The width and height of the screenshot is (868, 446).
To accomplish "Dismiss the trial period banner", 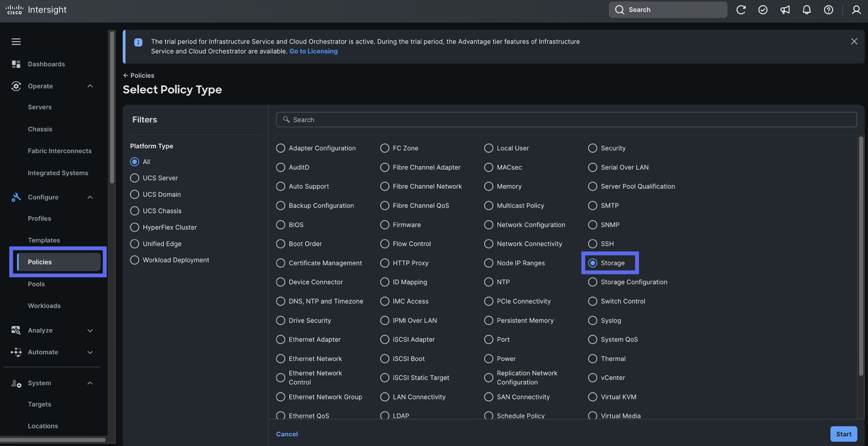I will pos(854,41).
